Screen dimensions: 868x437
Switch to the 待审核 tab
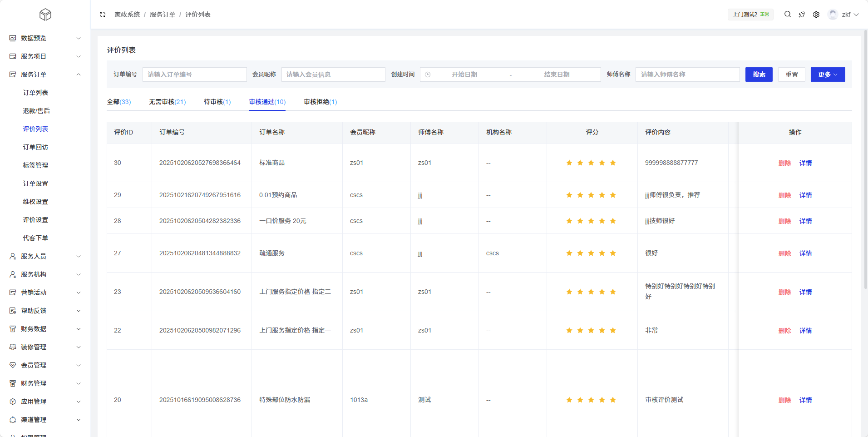click(217, 102)
